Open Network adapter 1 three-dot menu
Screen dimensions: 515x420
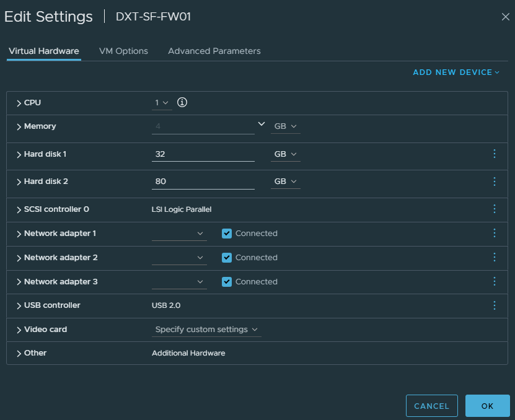[x=494, y=234]
